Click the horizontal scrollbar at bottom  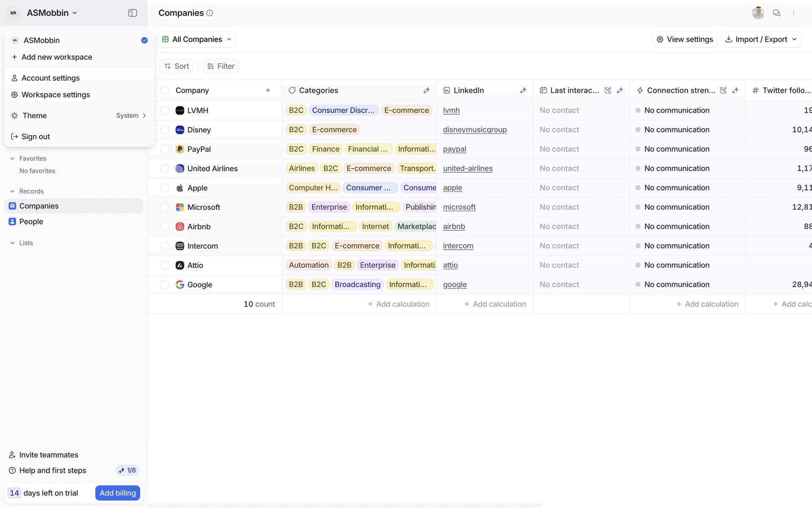point(345,505)
